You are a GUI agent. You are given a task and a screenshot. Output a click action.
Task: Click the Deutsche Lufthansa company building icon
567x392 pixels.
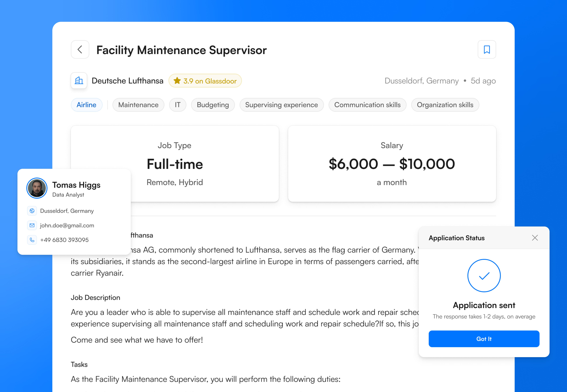click(x=79, y=81)
